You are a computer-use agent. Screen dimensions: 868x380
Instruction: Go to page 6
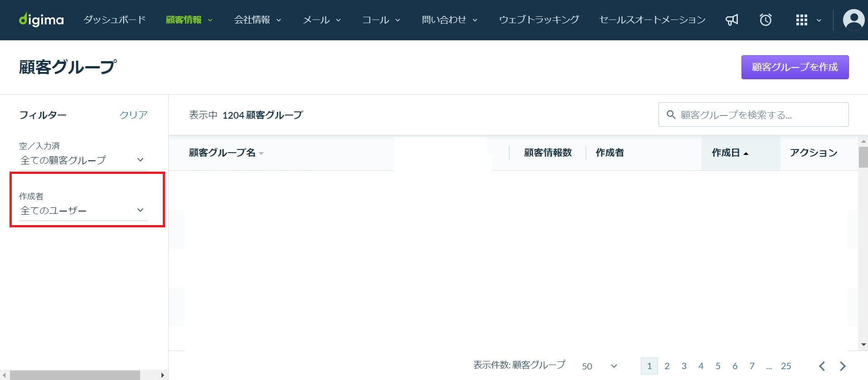point(735,366)
